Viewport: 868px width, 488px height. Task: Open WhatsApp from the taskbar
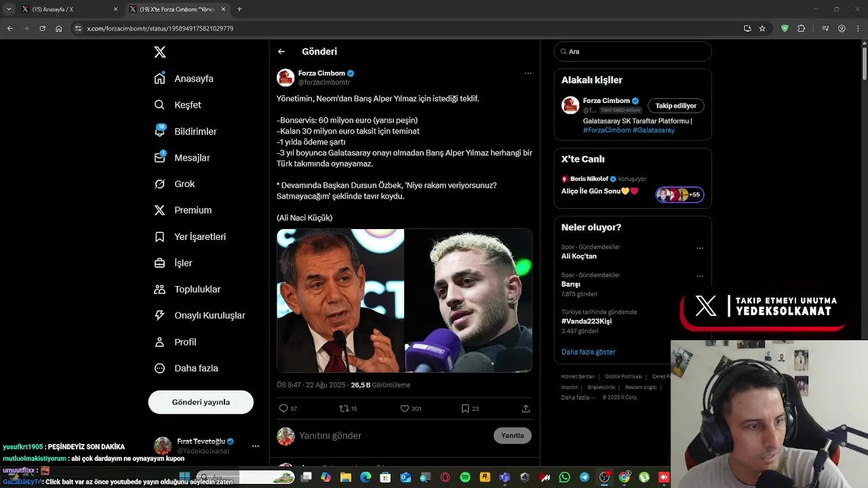click(x=564, y=478)
